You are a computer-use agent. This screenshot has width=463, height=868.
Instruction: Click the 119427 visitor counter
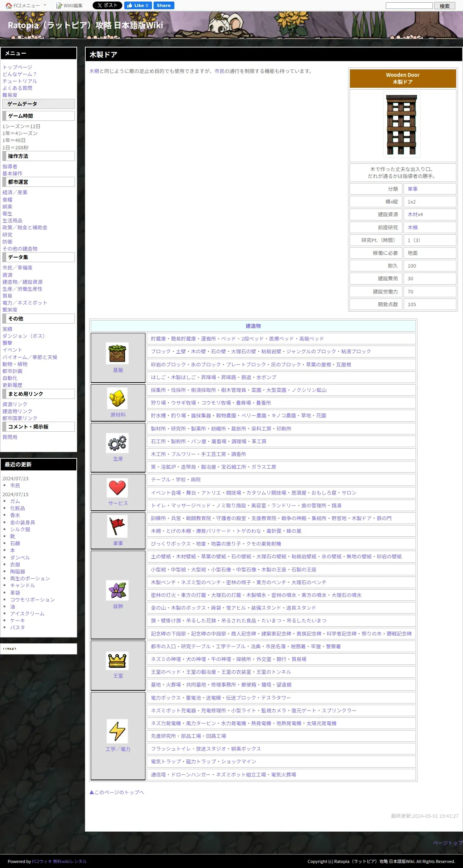[x=10, y=649]
